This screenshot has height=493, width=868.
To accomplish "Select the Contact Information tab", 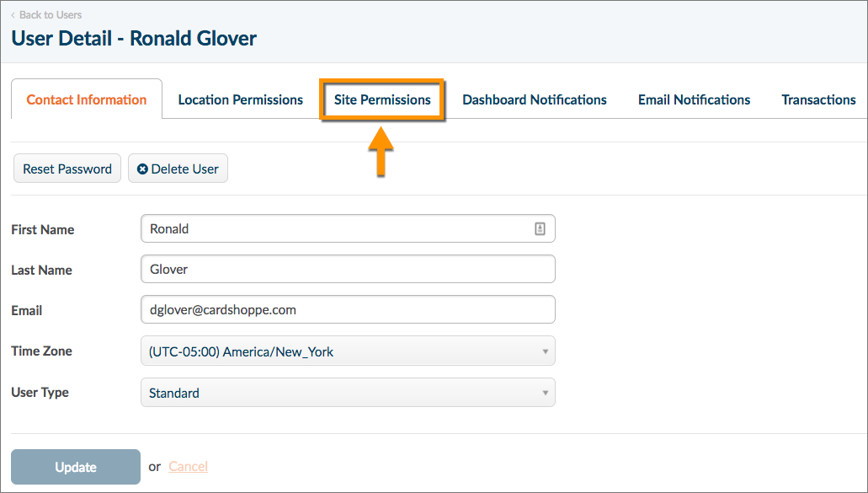I will pos(87,99).
